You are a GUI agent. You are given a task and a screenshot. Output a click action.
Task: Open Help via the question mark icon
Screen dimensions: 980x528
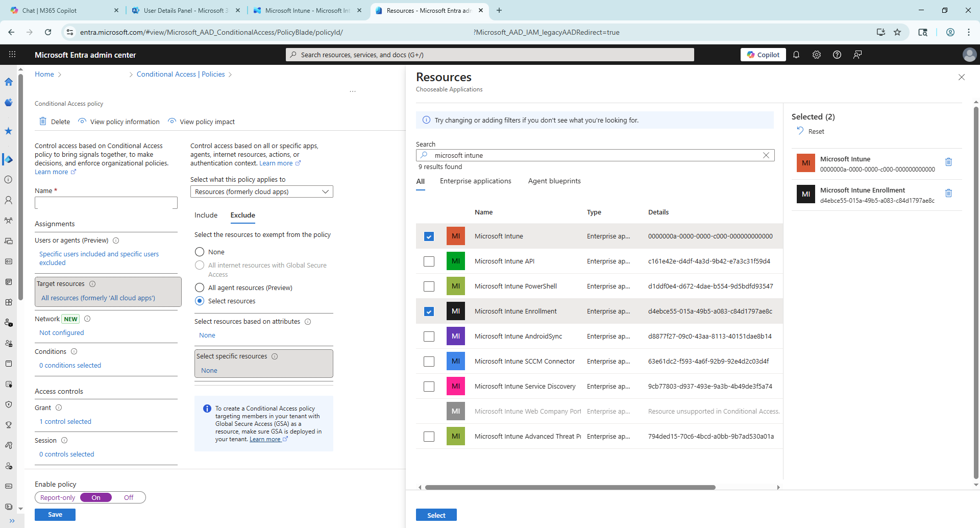pyautogui.click(x=837, y=55)
